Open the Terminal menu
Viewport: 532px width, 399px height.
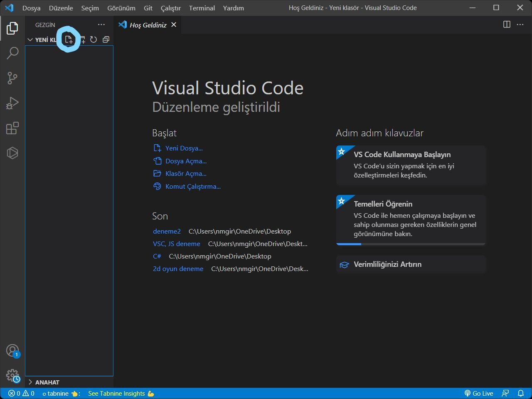[202, 8]
